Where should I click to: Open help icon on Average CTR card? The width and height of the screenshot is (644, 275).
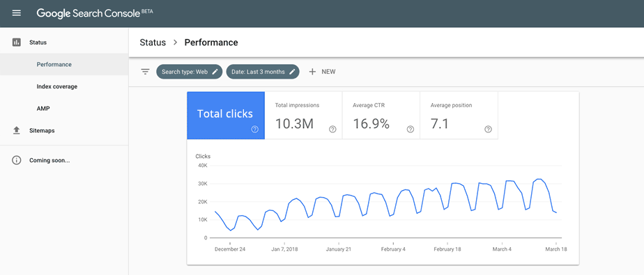411,129
